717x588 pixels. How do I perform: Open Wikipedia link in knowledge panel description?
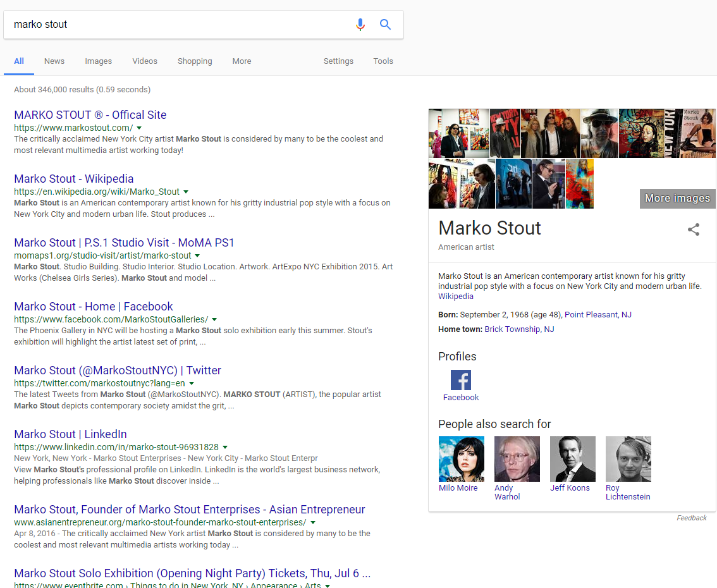(x=456, y=297)
